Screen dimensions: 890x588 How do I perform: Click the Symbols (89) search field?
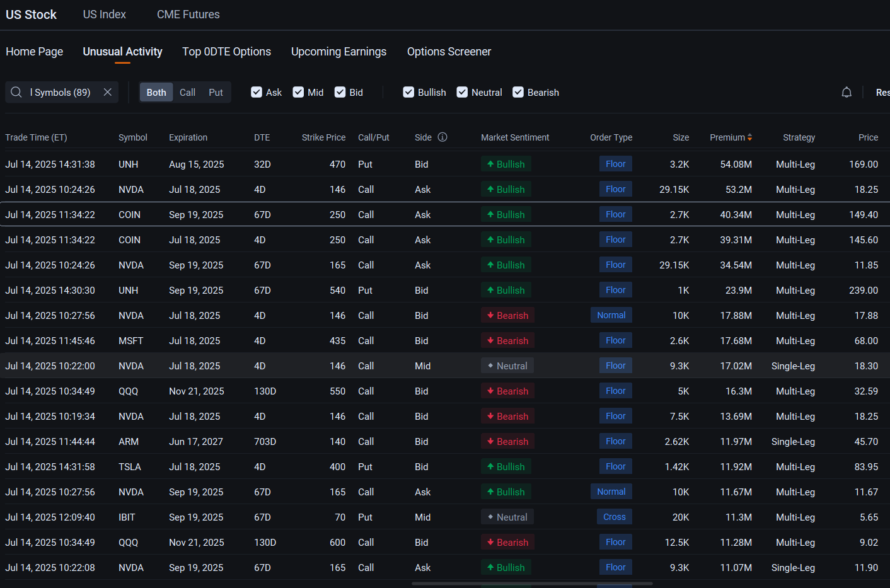pyautogui.click(x=61, y=92)
